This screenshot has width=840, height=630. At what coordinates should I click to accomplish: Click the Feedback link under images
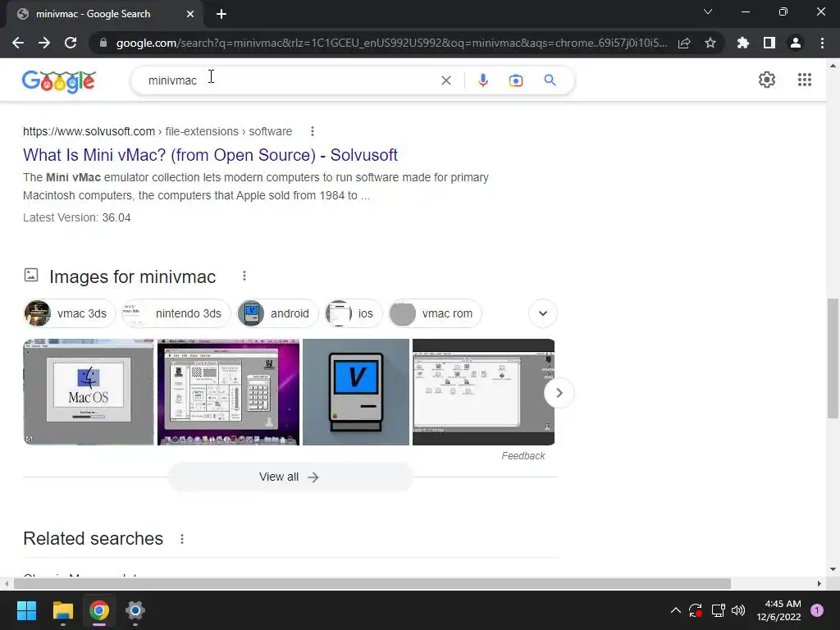523,456
